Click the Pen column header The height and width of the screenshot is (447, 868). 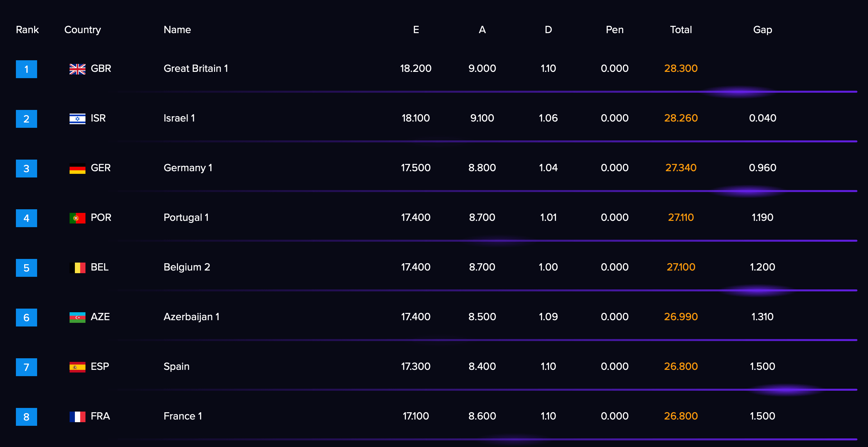coord(615,30)
